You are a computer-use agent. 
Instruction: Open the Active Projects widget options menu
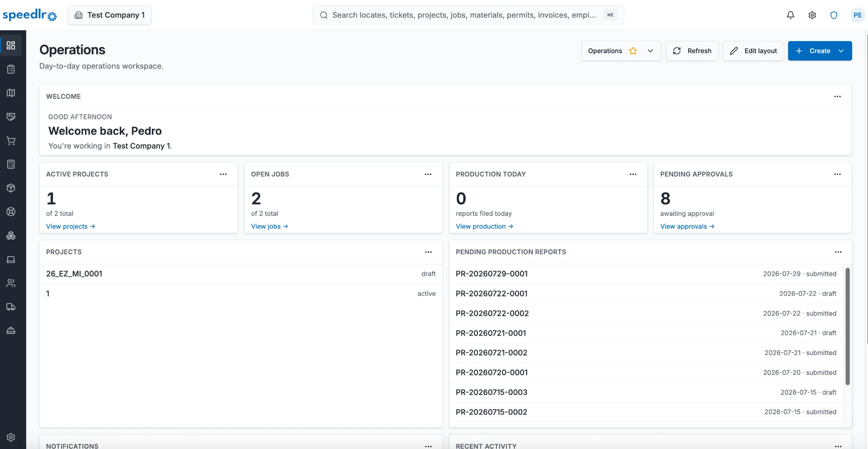(x=223, y=174)
